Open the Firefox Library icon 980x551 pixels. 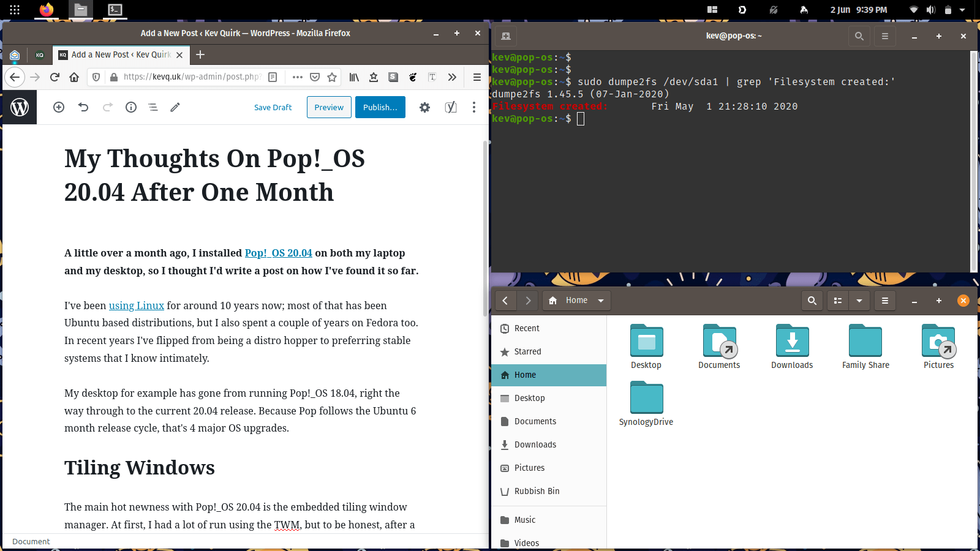pos(353,77)
